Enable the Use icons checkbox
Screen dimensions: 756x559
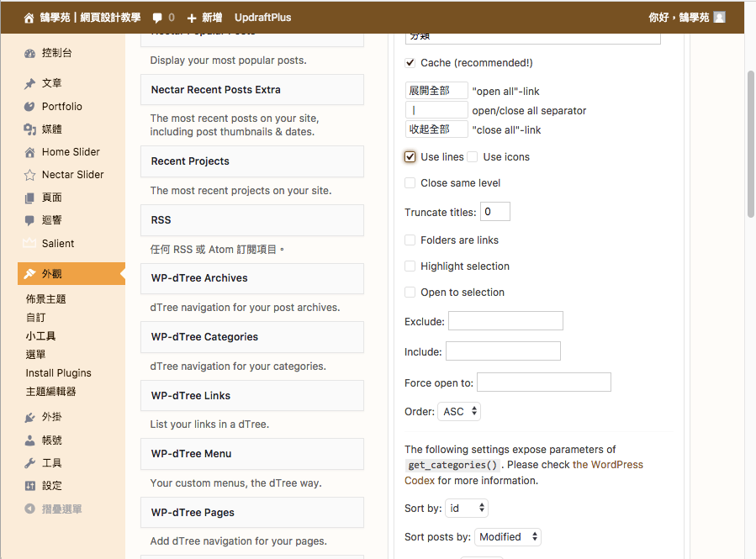pyautogui.click(x=473, y=157)
